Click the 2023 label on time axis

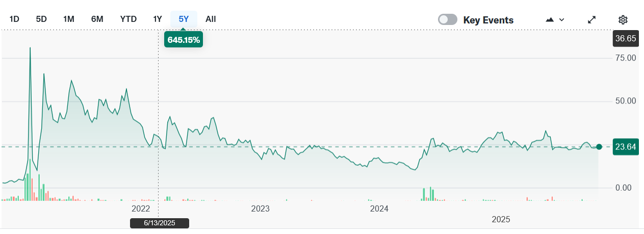pos(260,209)
